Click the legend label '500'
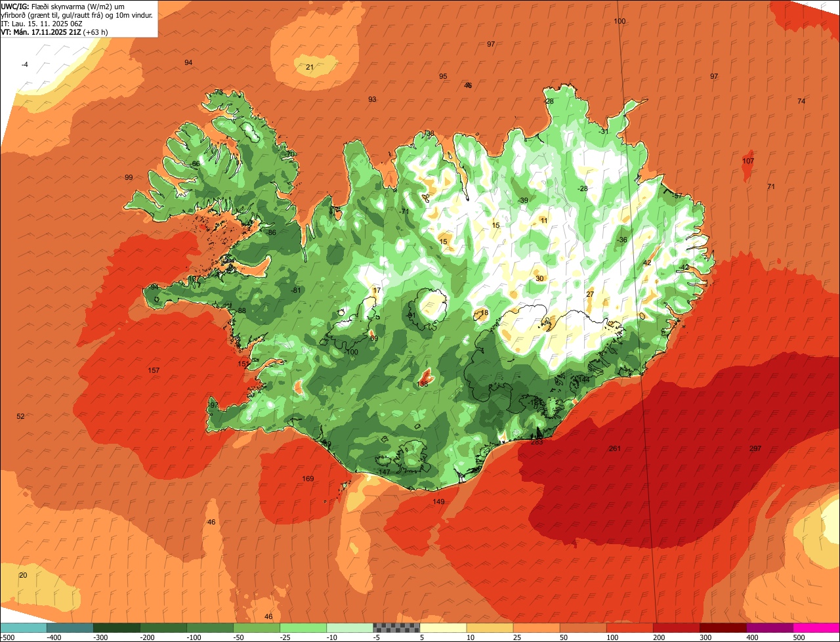 pyautogui.click(x=798, y=637)
